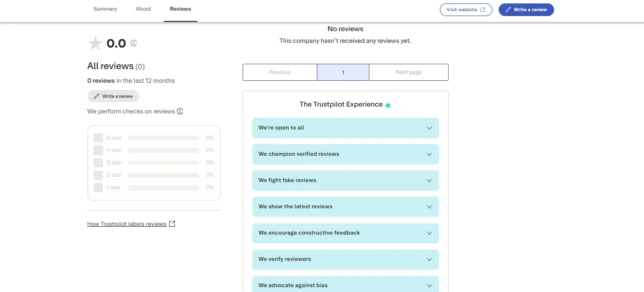Image resolution: width=644 pixels, height=292 pixels.
Task: Expand 'We advocate against bias' accordion
Action: click(346, 284)
